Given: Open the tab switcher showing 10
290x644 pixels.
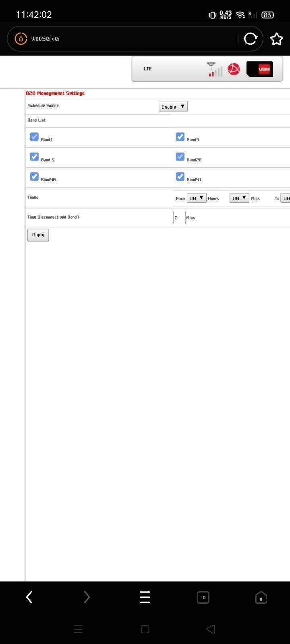Looking at the screenshot, I should click(203, 597).
